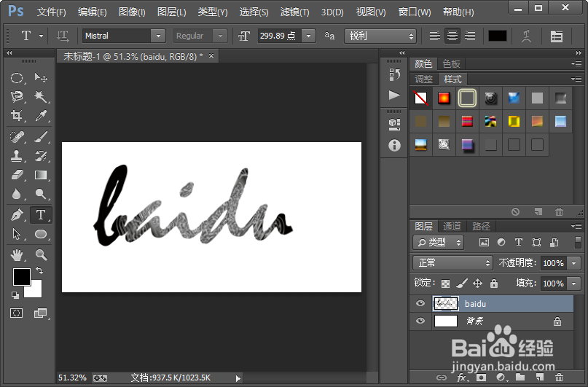Select the Gradient tool
The height and width of the screenshot is (387, 588).
point(41,175)
